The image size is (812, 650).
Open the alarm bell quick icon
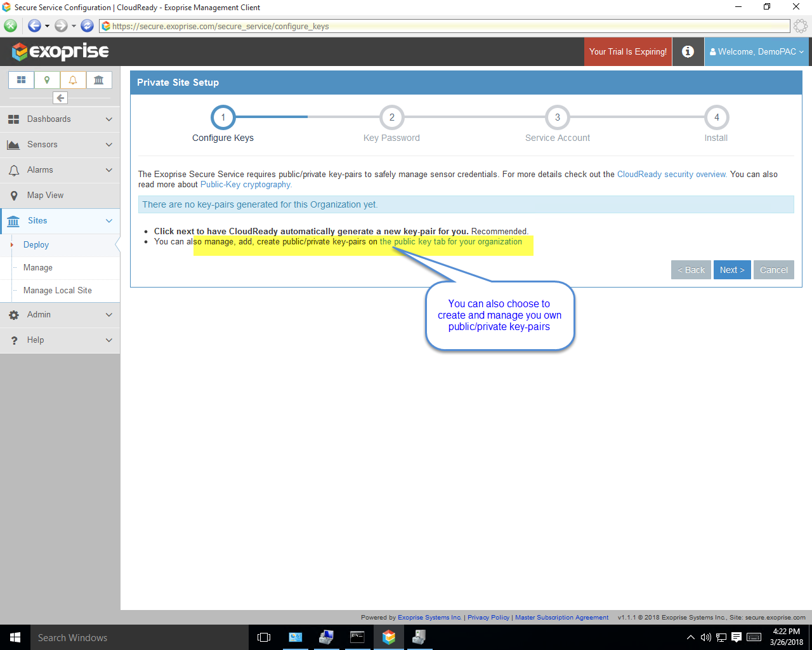pyautogui.click(x=73, y=80)
